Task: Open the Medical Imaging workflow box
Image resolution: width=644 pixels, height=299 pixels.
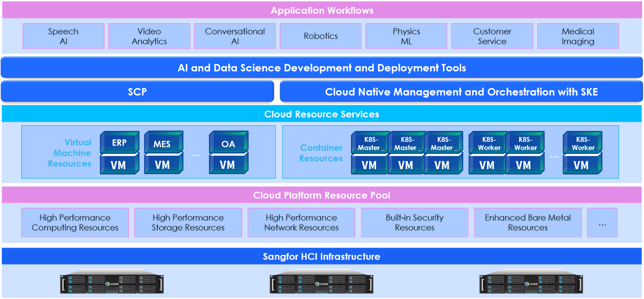Action: click(578, 36)
